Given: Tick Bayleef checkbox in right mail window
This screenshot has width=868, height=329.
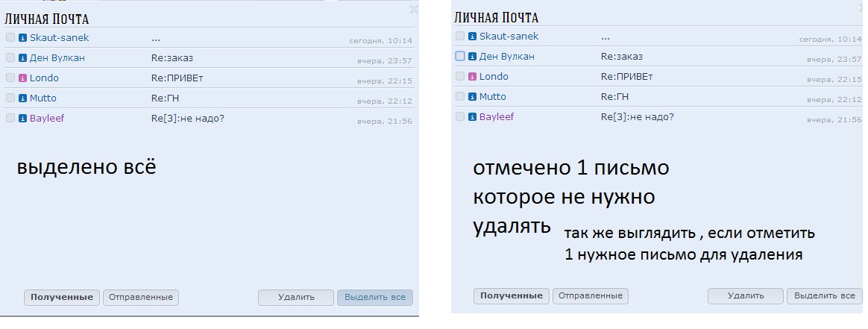Looking at the screenshot, I should tap(460, 116).
